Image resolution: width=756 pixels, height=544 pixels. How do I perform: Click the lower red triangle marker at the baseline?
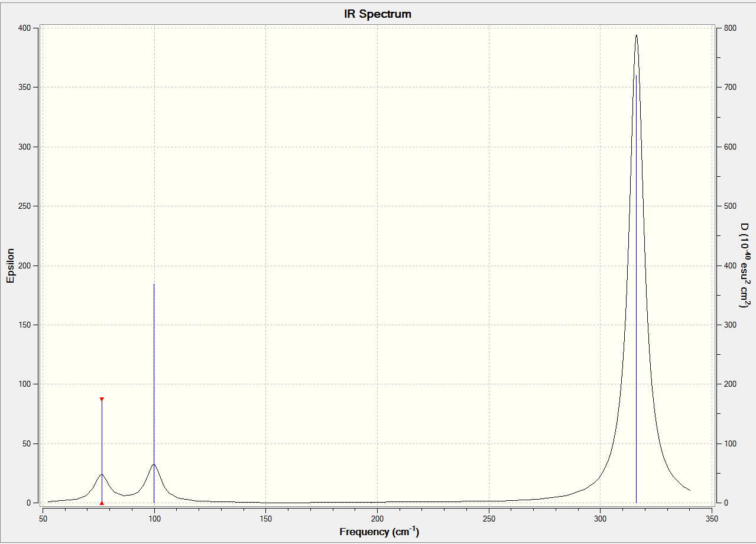(x=102, y=503)
